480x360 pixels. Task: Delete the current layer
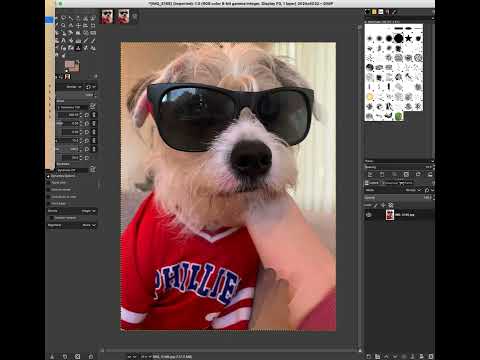(x=431, y=356)
